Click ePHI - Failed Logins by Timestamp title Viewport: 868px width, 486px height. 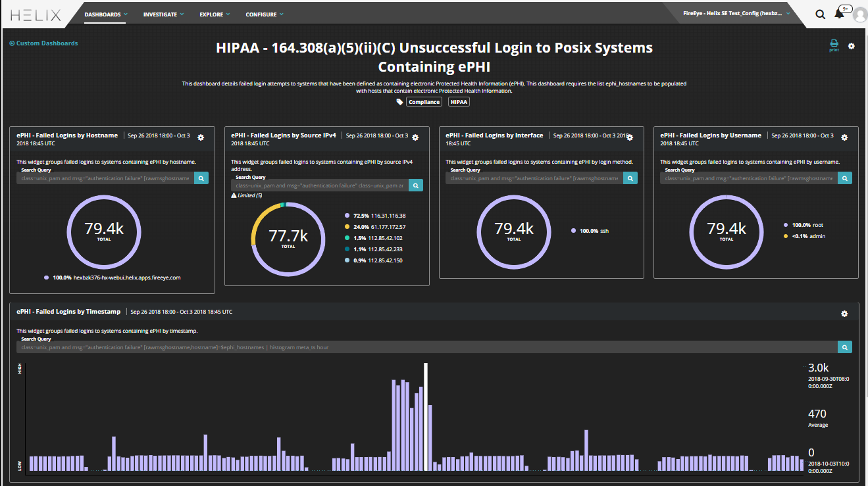click(x=69, y=312)
